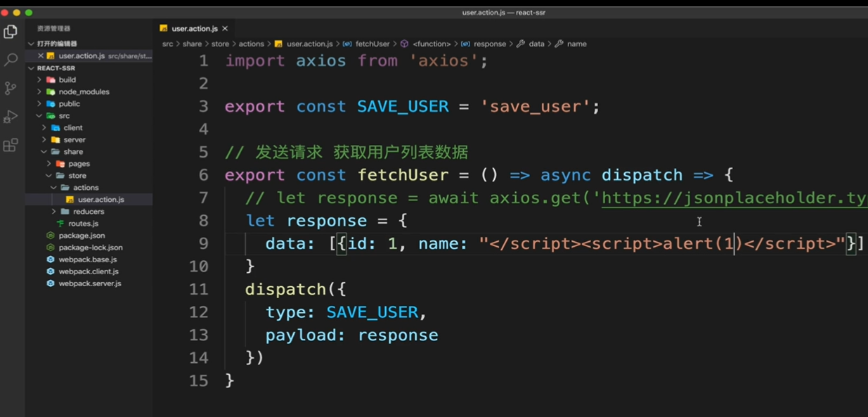Viewport: 868px width, 417px height.
Task: Click the webpack.base.js file icon
Action: click(51, 259)
